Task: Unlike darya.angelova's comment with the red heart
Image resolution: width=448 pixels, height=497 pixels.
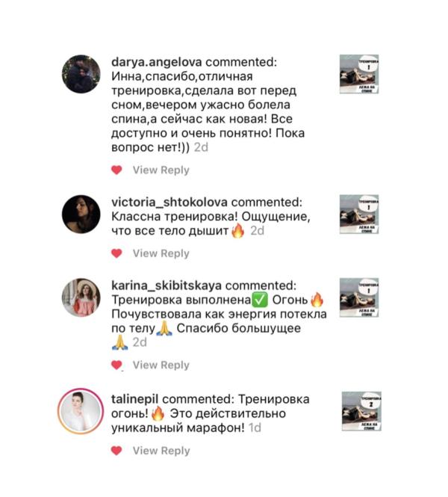Action: pyautogui.click(x=116, y=170)
